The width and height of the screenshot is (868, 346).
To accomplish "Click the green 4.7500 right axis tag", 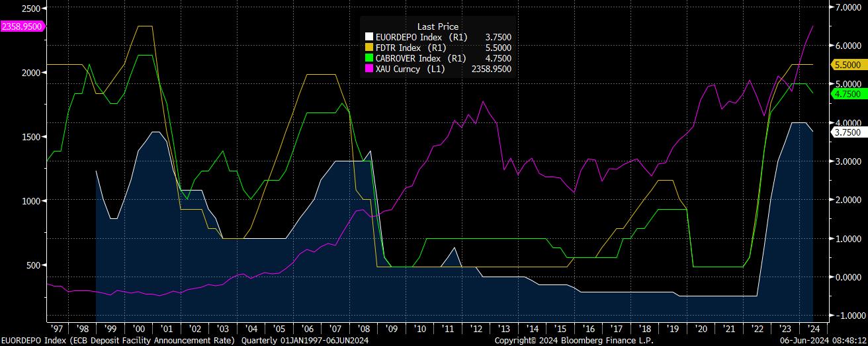I will tap(847, 94).
